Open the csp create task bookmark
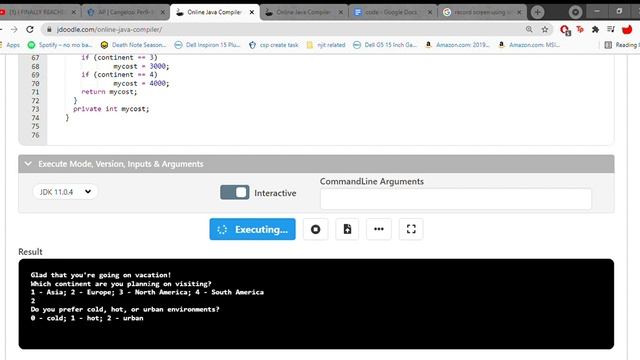The width and height of the screenshot is (640, 360). [274, 45]
